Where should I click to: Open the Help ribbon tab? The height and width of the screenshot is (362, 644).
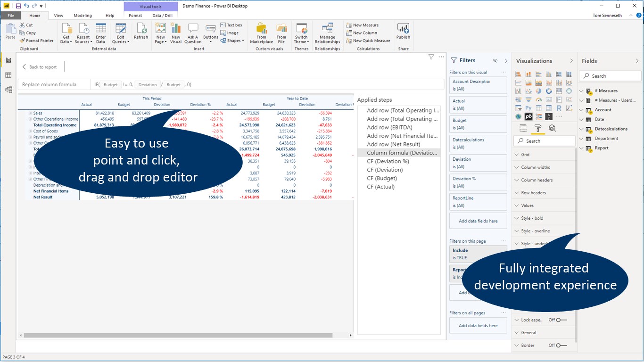click(110, 16)
